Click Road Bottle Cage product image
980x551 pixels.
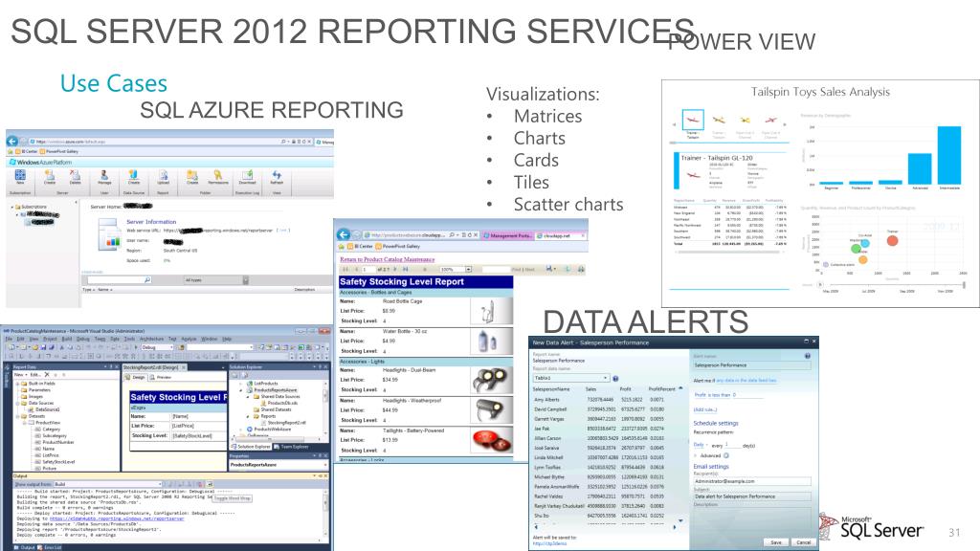coord(491,311)
